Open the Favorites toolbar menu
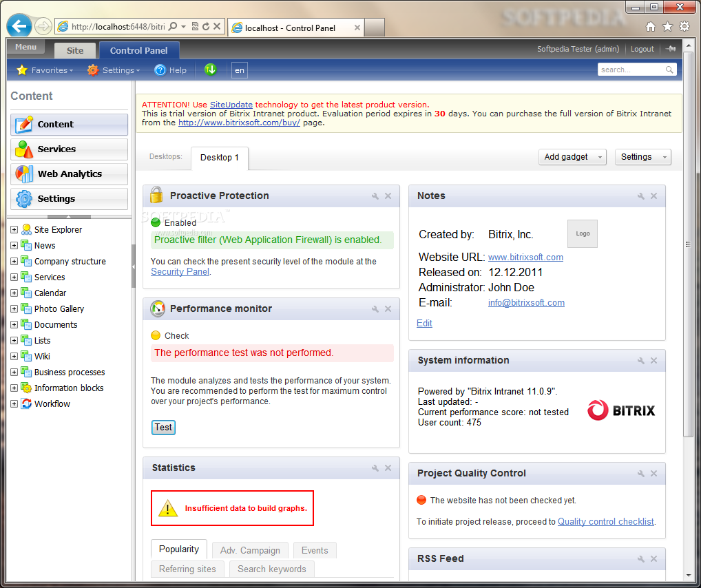This screenshot has width=701, height=588. [44, 70]
